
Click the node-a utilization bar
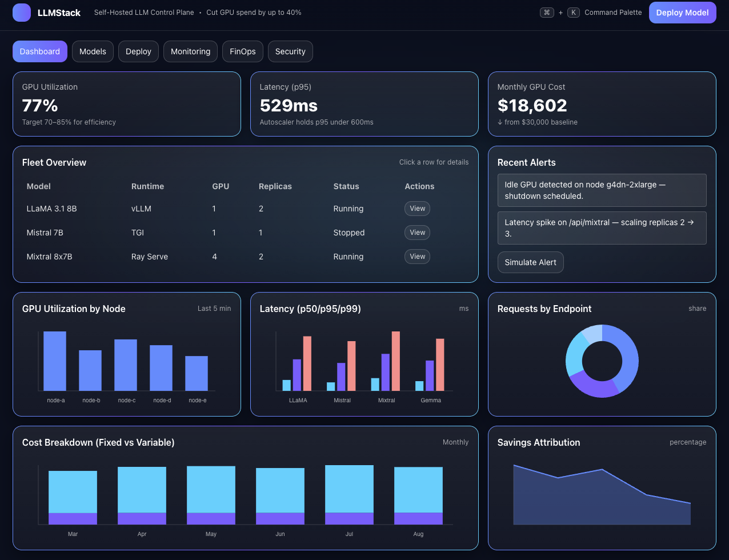[x=55, y=361]
